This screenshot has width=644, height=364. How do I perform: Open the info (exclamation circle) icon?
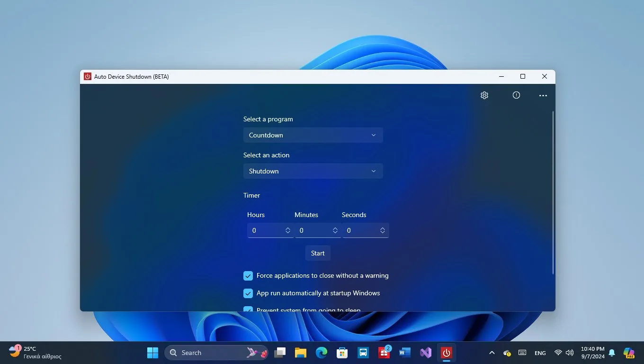516,95
